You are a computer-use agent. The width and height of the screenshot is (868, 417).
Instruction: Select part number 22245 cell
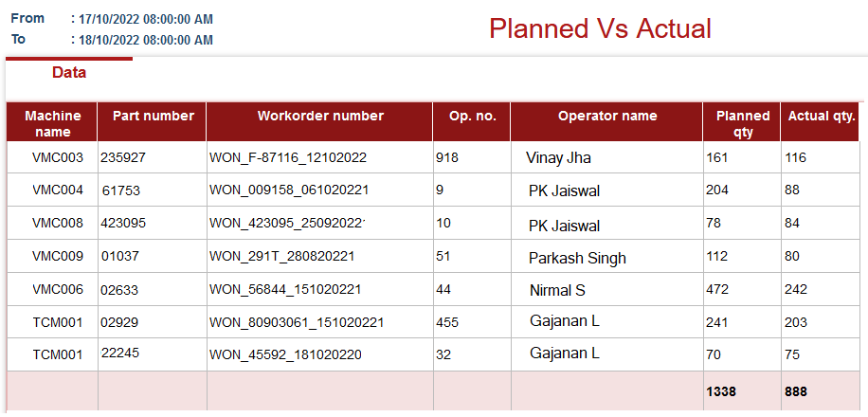pyautogui.click(x=153, y=354)
